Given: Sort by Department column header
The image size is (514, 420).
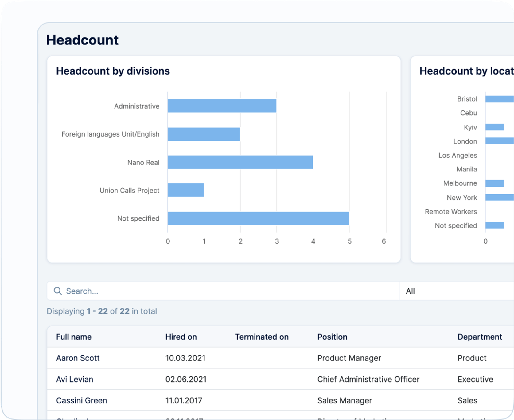Looking at the screenshot, I should point(480,337).
